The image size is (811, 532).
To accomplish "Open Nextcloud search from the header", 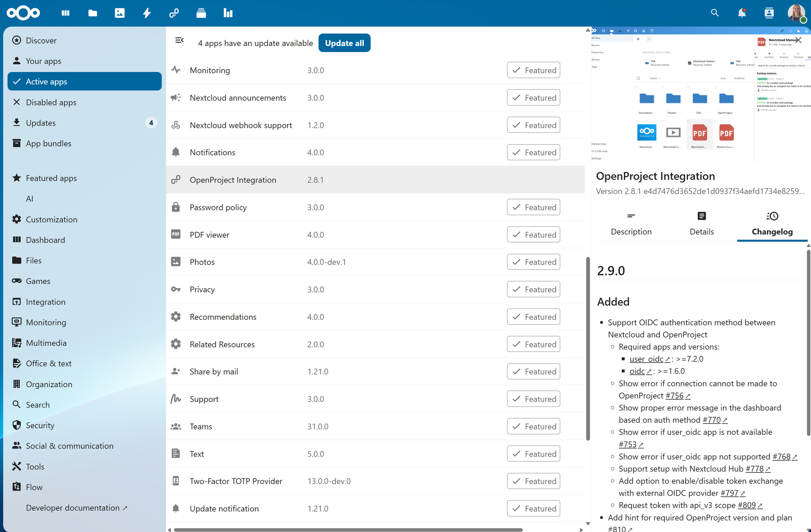I will pyautogui.click(x=715, y=13).
